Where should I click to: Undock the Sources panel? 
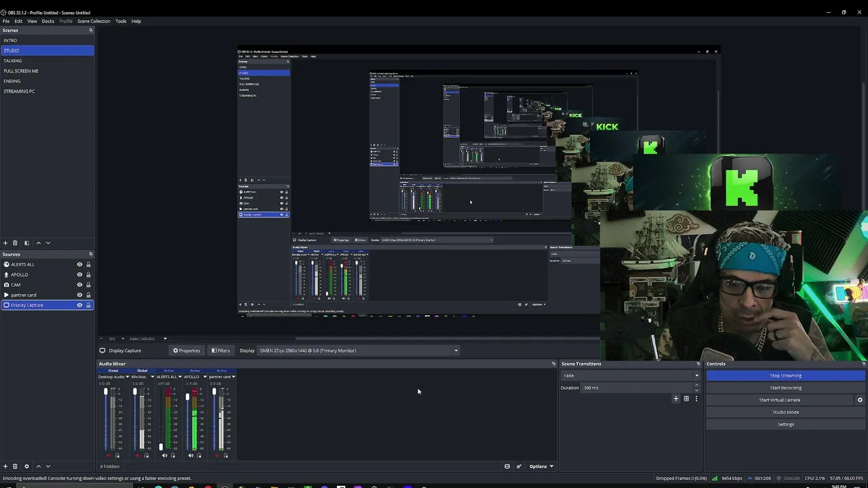pyautogui.click(x=91, y=254)
